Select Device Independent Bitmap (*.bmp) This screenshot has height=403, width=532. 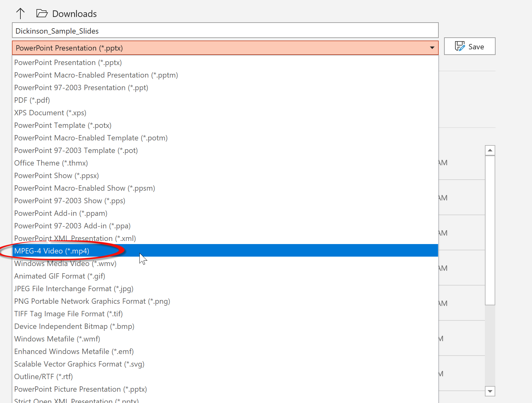[225, 326]
